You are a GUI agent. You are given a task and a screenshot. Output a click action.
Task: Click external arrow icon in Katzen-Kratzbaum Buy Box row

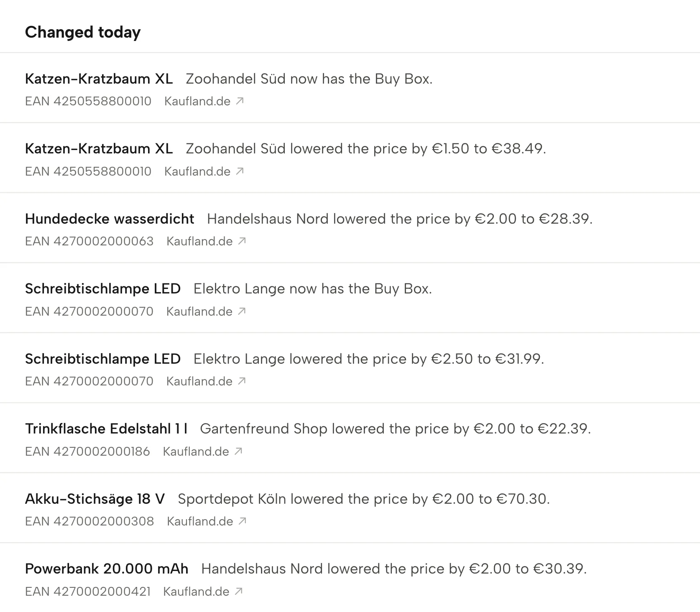(240, 101)
